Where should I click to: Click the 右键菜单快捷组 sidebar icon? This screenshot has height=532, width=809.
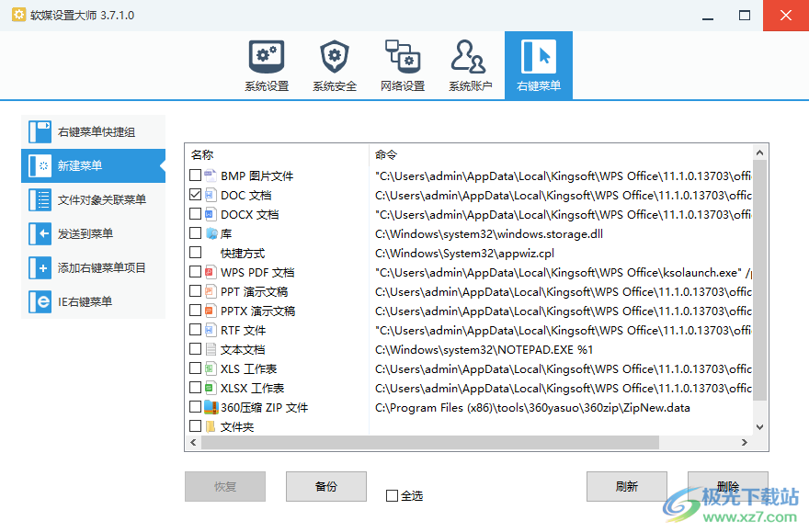(40, 132)
